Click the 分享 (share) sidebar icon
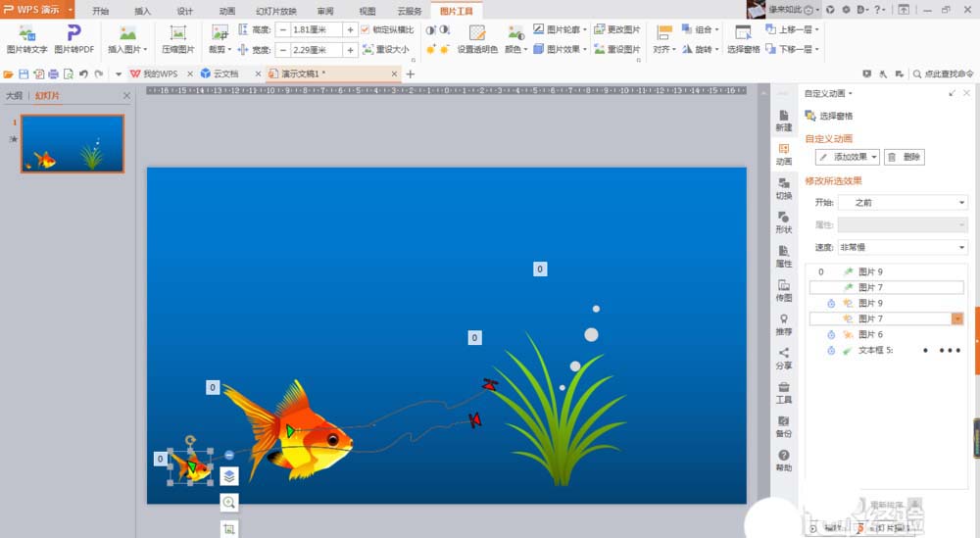Screen dimensions: 980x538 click(x=784, y=358)
